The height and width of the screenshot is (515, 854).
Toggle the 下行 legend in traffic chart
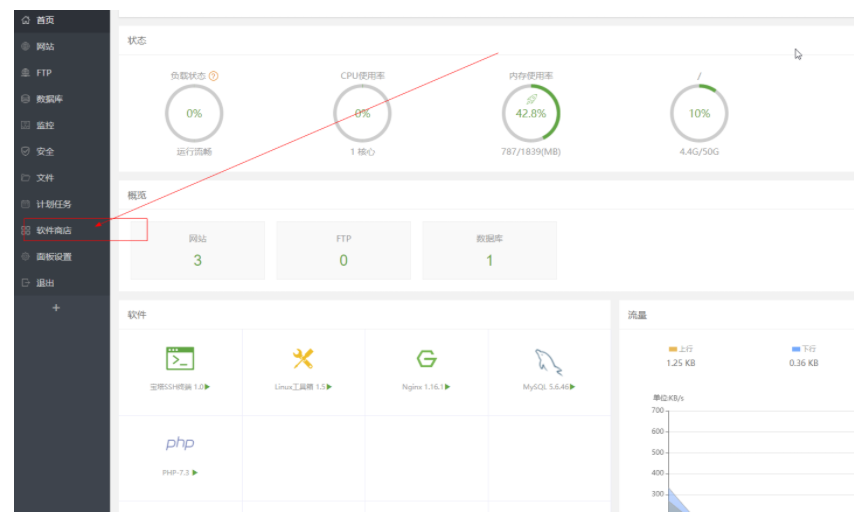(x=803, y=349)
